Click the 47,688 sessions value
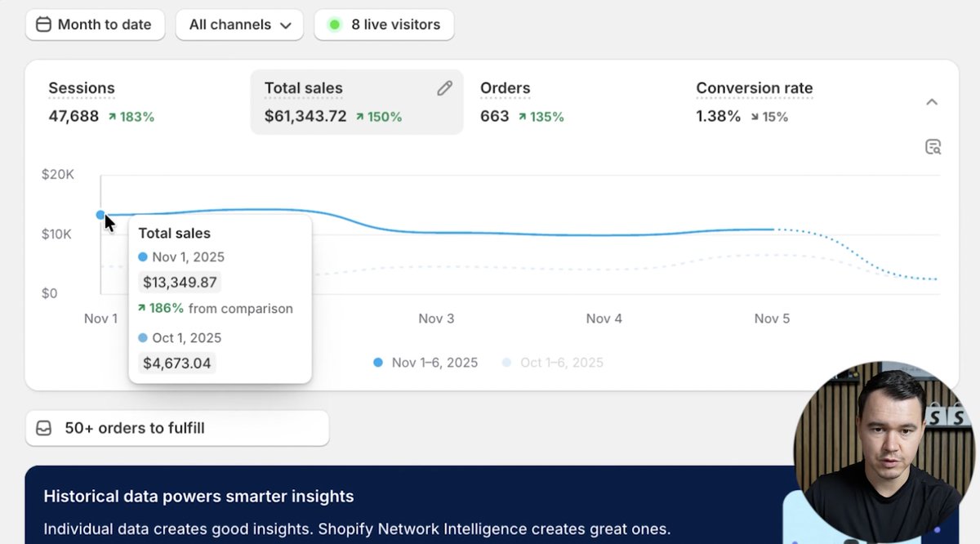 point(73,117)
